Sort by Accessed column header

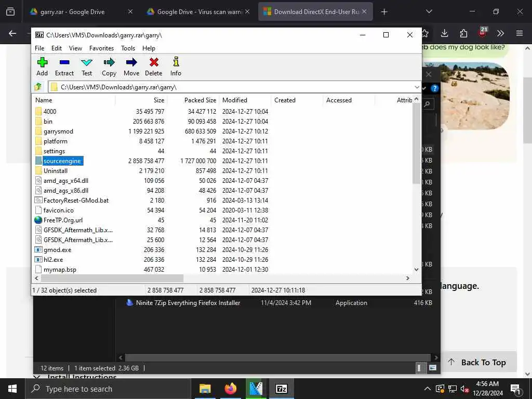click(349, 100)
